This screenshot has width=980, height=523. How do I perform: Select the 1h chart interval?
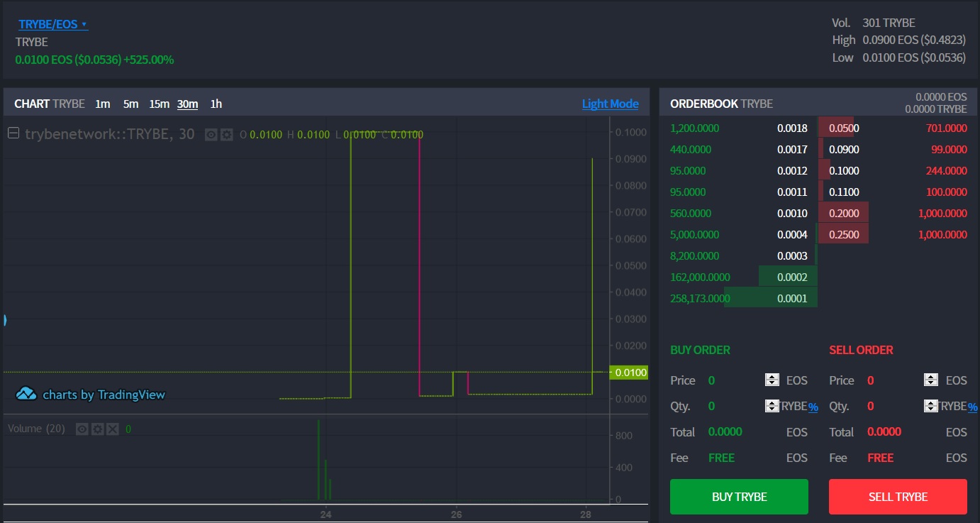[x=216, y=104]
